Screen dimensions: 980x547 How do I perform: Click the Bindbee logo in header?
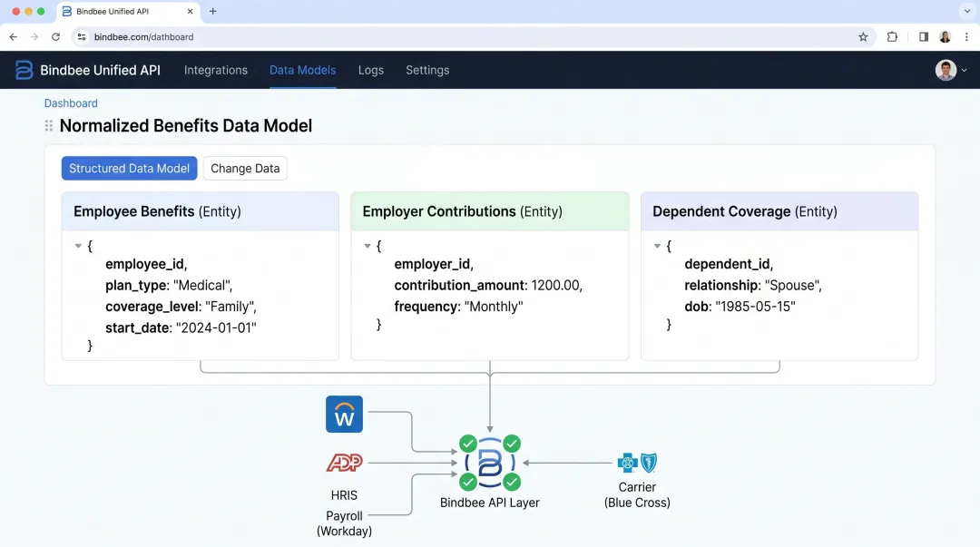point(24,70)
